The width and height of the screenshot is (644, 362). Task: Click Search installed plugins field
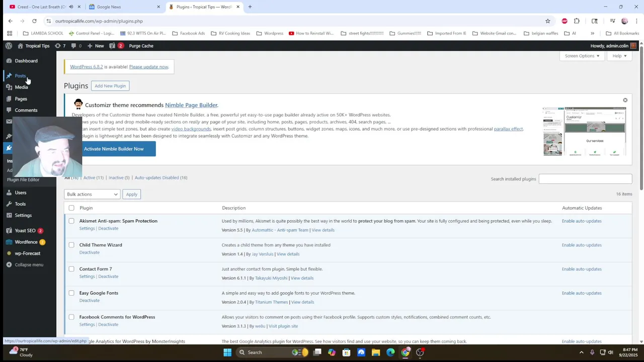click(x=585, y=179)
